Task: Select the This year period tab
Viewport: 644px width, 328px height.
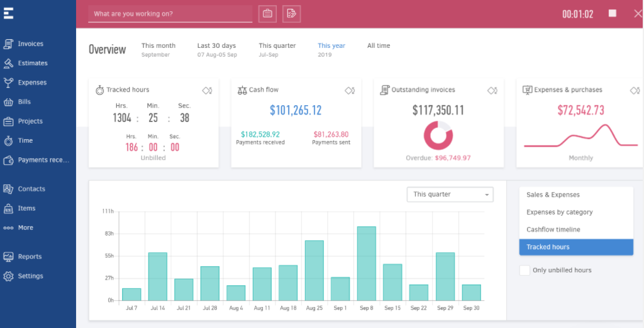Action: click(x=331, y=50)
